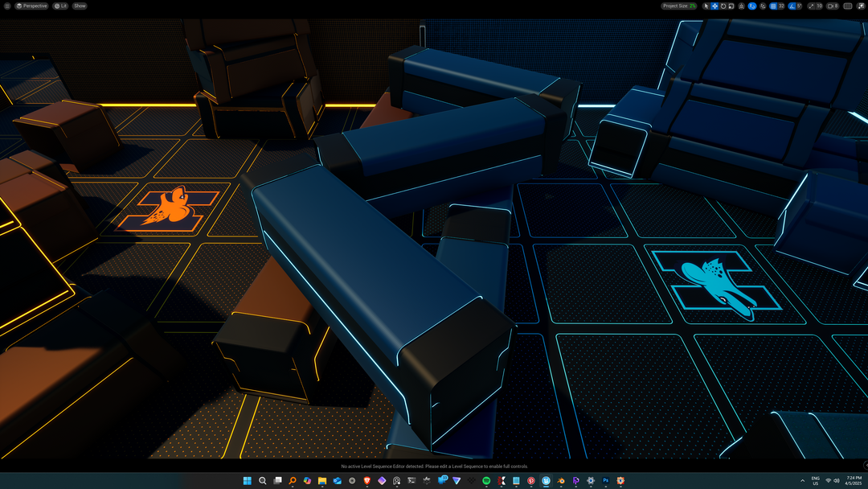The image size is (868, 489).
Task: Choose the Select objects cursor tool
Action: [x=706, y=6]
